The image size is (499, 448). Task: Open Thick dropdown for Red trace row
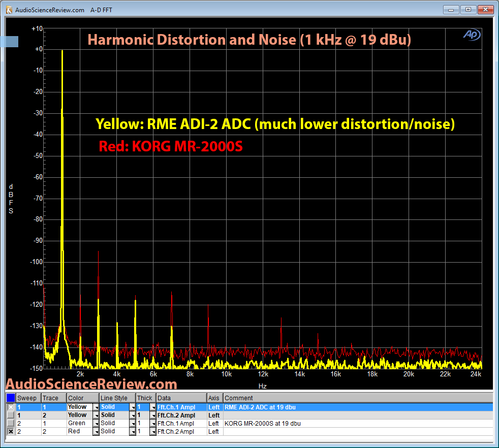pyautogui.click(x=153, y=431)
